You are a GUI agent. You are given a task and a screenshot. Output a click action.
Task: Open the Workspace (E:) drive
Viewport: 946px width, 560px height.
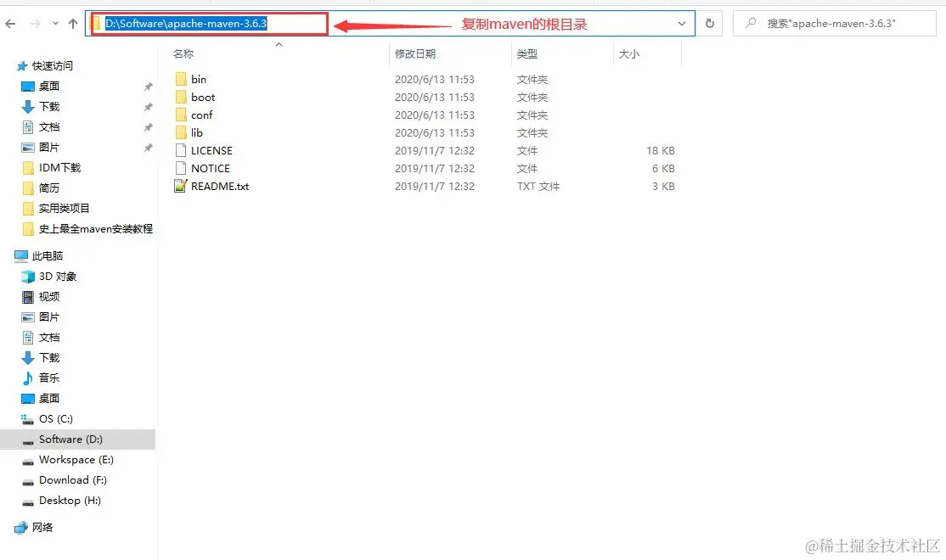point(76,460)
